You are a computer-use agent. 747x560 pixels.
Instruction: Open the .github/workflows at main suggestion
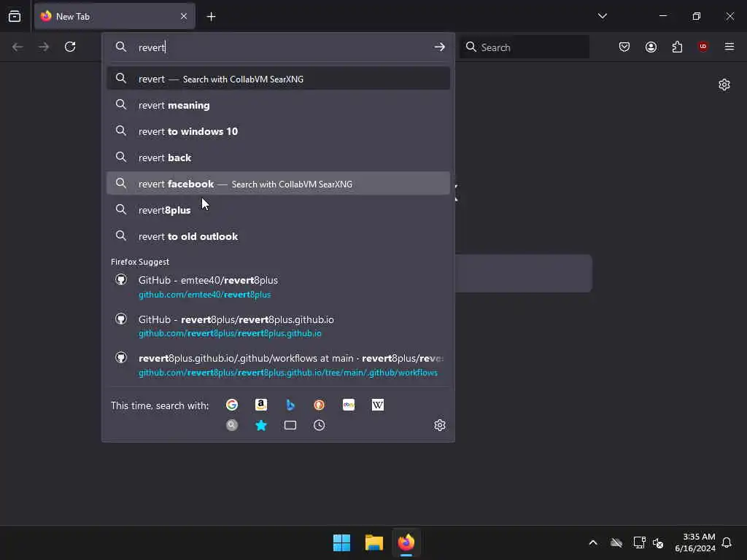(278, 365)
